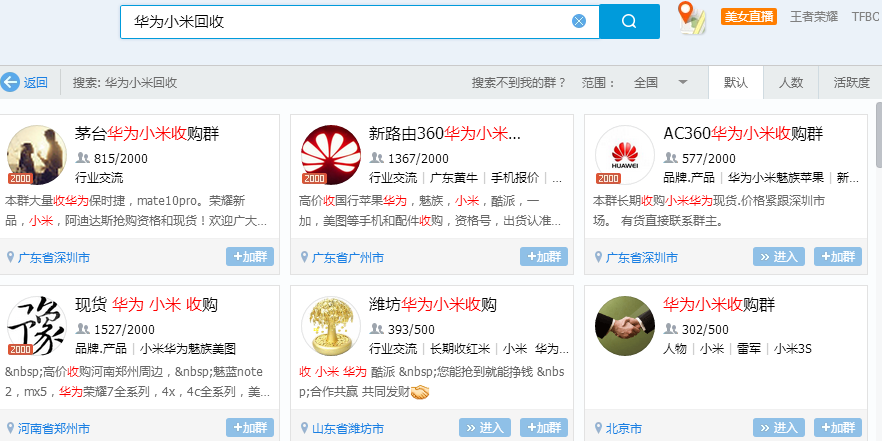
Task: Open 新路由360华为小米... title
Action: tap(445, 134)
